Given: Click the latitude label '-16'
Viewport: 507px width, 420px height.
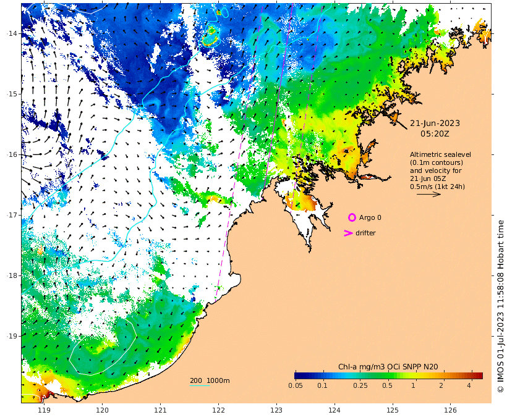Looking at the screenshot, I should coord(13,155).
